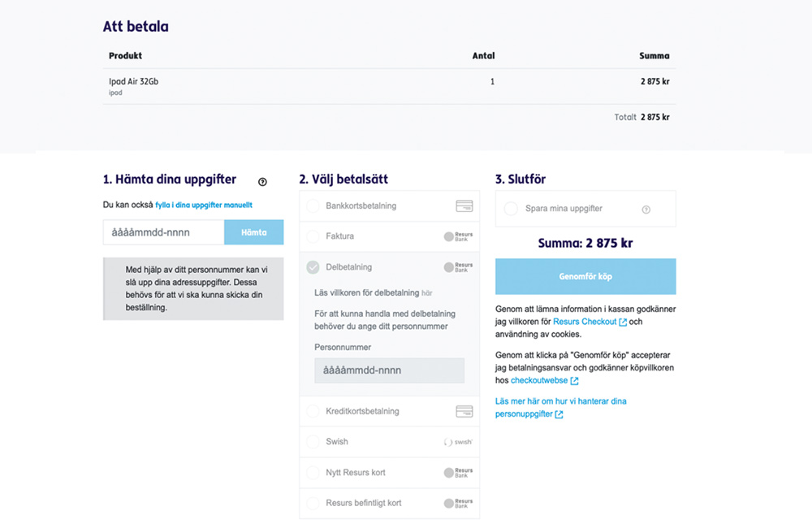The height and width of the screenshot is (528, 812).
Task: Expand the Resurs befintligt kort option
Action: tap(390, 503)
